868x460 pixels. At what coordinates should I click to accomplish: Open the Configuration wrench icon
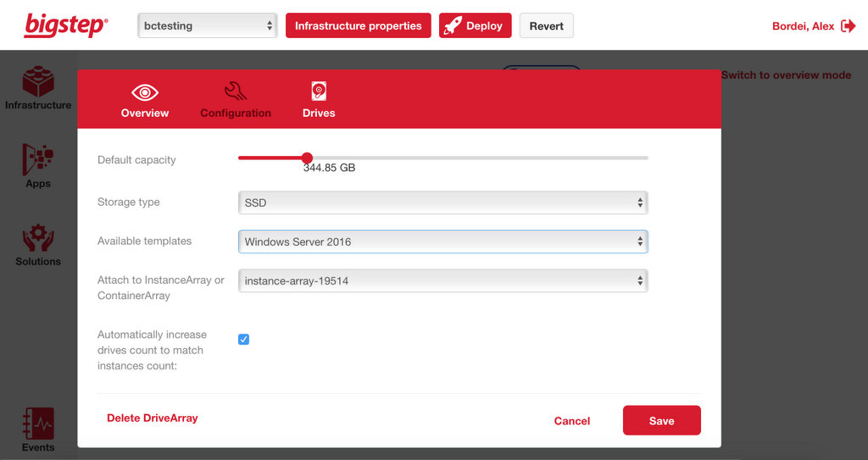pyautogui.click(x=236, y=91)
